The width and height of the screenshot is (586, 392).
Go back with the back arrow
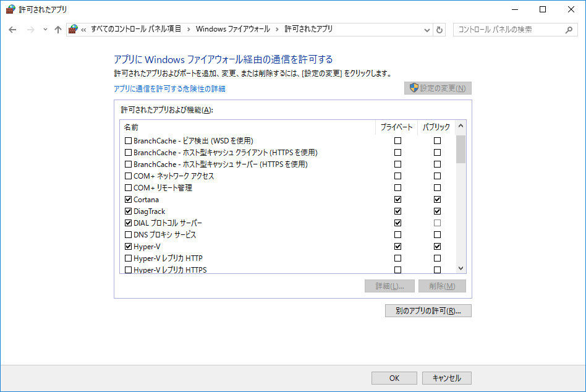pos(12,30)
